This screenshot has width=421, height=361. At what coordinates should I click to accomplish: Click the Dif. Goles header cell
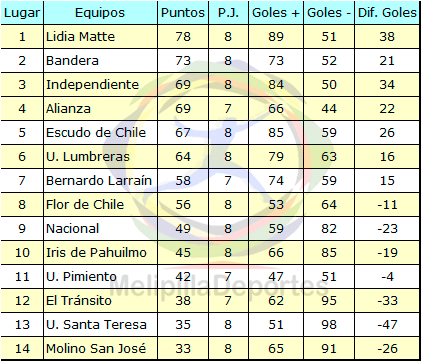[387, 13]
